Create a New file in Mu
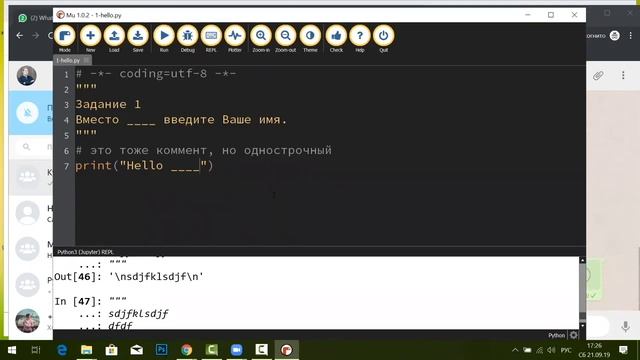 (90, 38)
